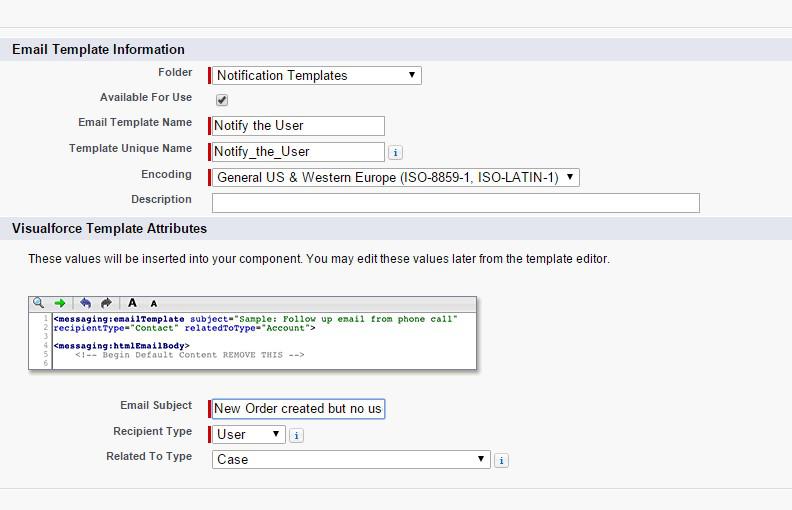Focus the empty Description field

coord(456,203)
